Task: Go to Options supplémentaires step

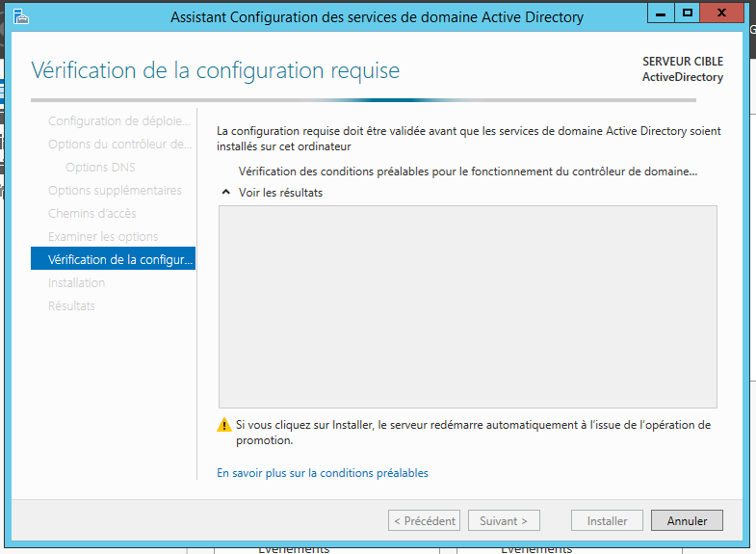Action: [x=115, y=191]
